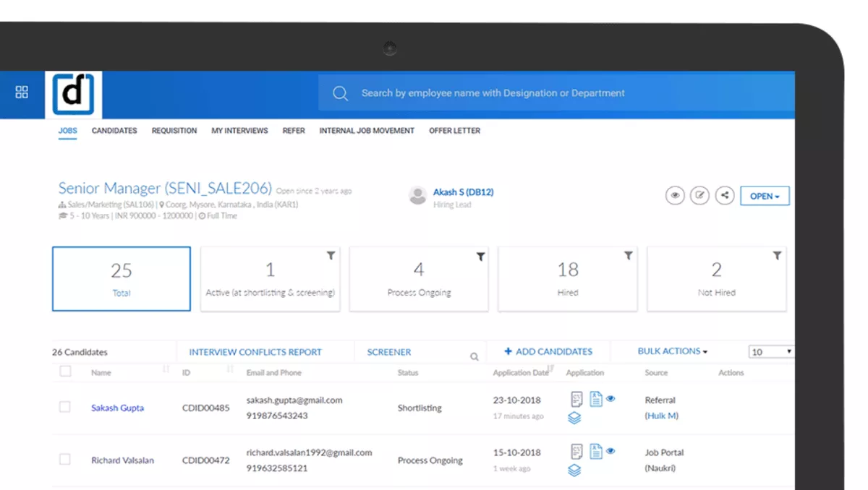Select the Total card showing 25 candidates
This screenshot has width=868, height=490.
(x=121, y=278)
